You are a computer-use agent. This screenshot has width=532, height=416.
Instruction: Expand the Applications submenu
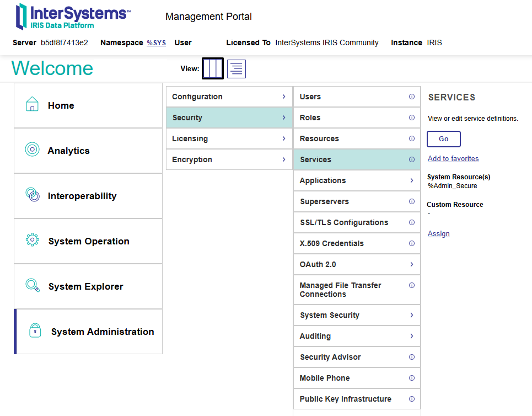(x=357, y=180)
